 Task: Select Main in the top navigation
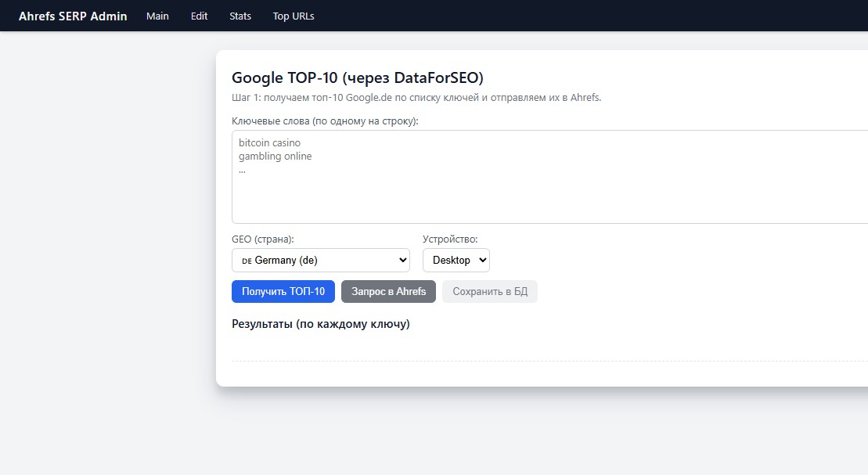coord(157,16)
